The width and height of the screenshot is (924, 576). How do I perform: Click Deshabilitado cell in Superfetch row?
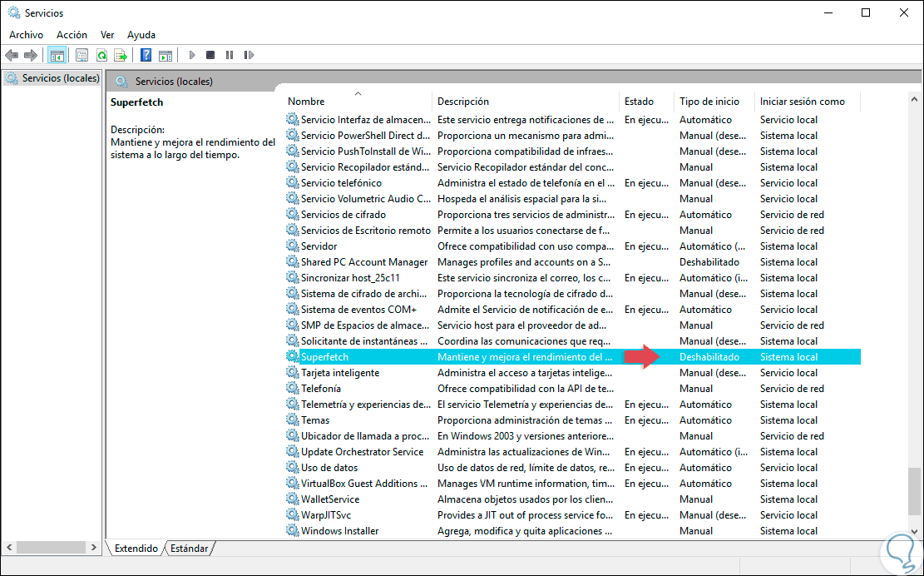click(709, 357)
